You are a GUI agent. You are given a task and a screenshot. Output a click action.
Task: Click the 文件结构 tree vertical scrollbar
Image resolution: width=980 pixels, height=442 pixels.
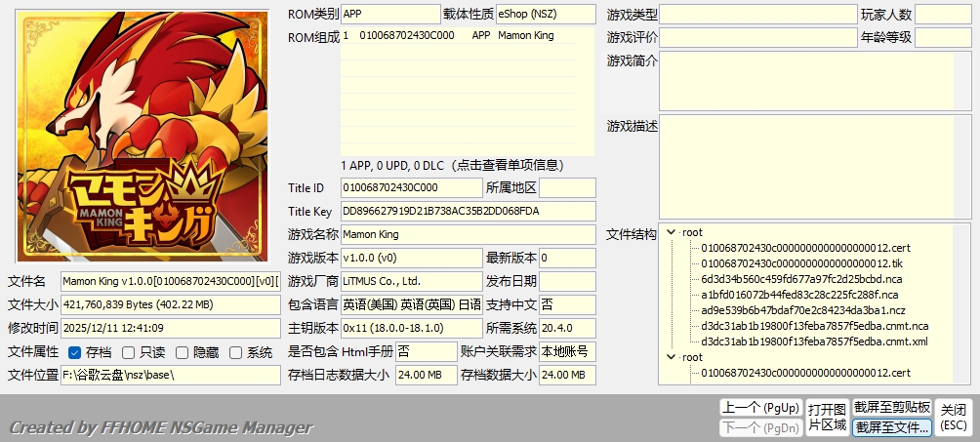point(961,304)
